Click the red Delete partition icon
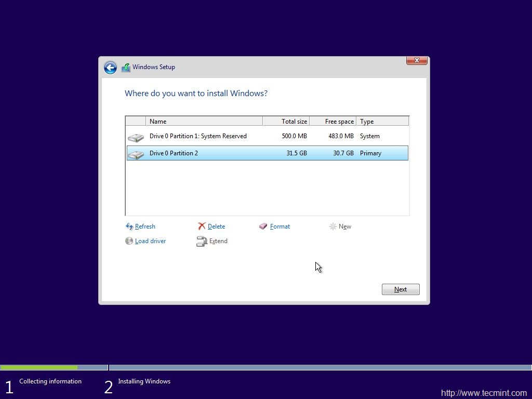This screenshot has height=399, width=532. tap(203, 227)
